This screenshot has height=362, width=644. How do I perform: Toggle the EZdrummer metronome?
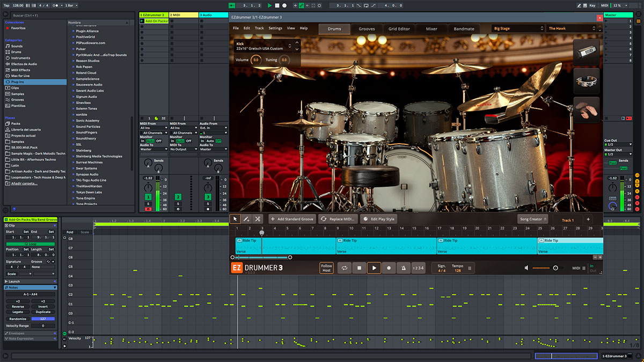point(403,268)
